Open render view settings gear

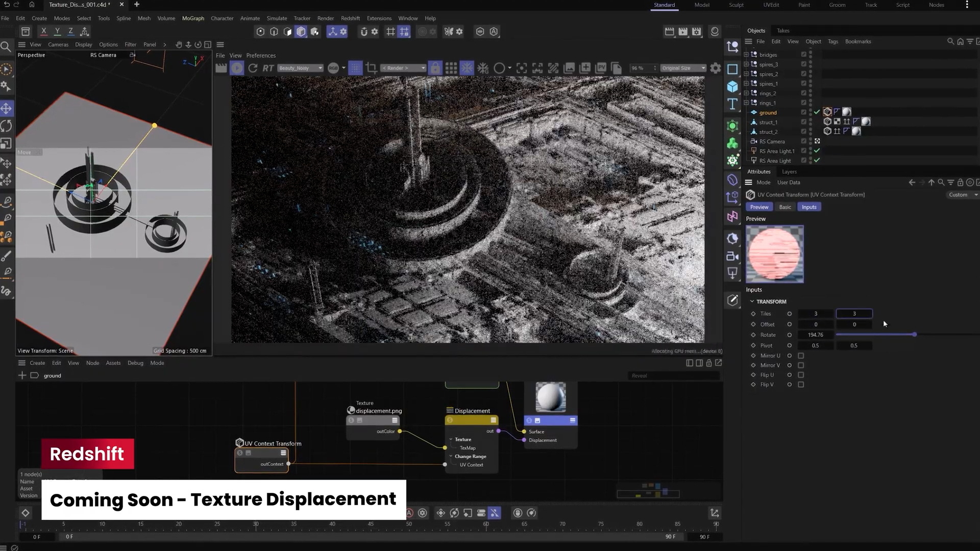(x=716, y=68)
